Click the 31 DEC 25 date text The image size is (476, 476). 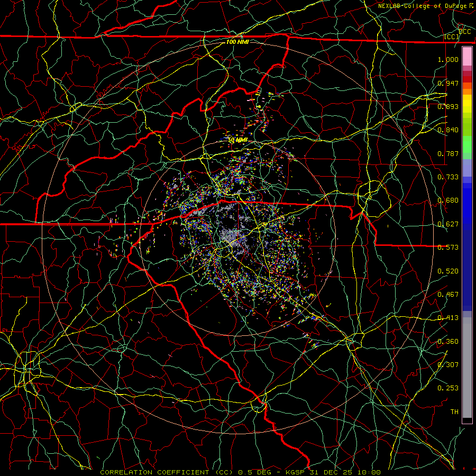pyautogui.click(x=332, y=472)
